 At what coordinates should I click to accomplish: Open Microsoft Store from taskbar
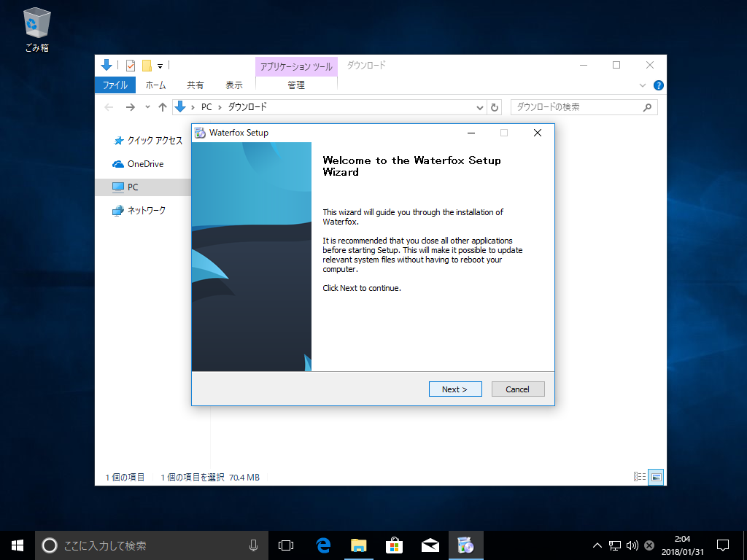click(x=394, y=545)
